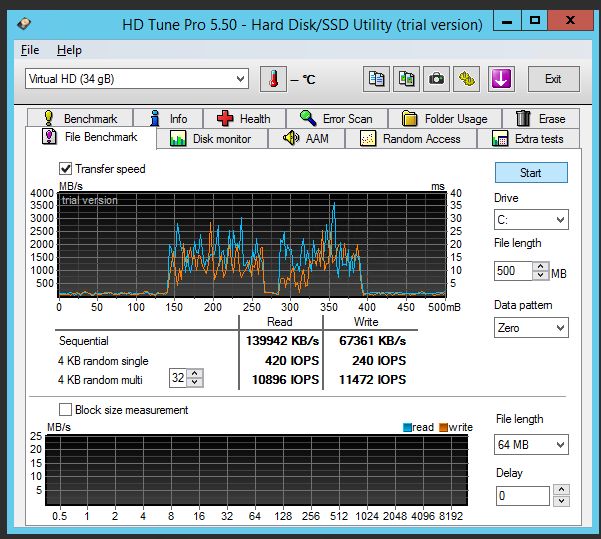This screenshot has height=539, width=601.
Task: Click the 420 IOPS value
Action: coord(292,360)
